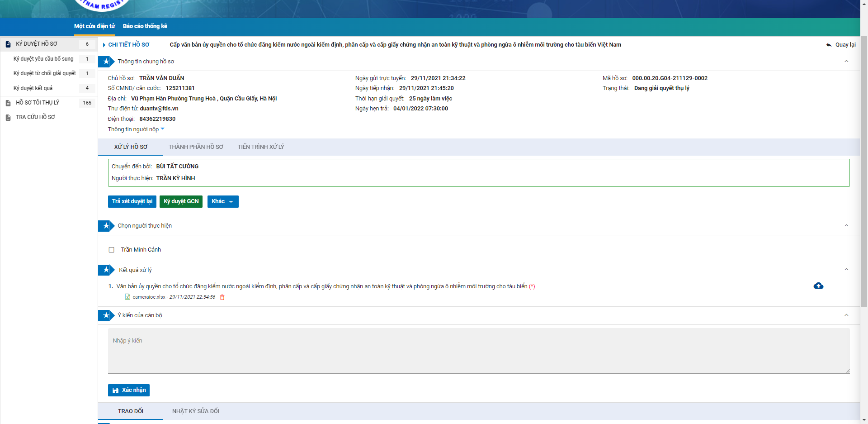Click the Trả xét duyệt lại button
Image resolution: width=868 pixels, height=424 pixels.
[132, 201]
